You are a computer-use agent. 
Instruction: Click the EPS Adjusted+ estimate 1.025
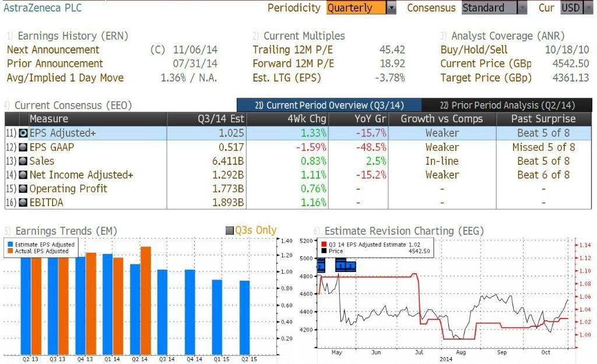pos(231,133)
